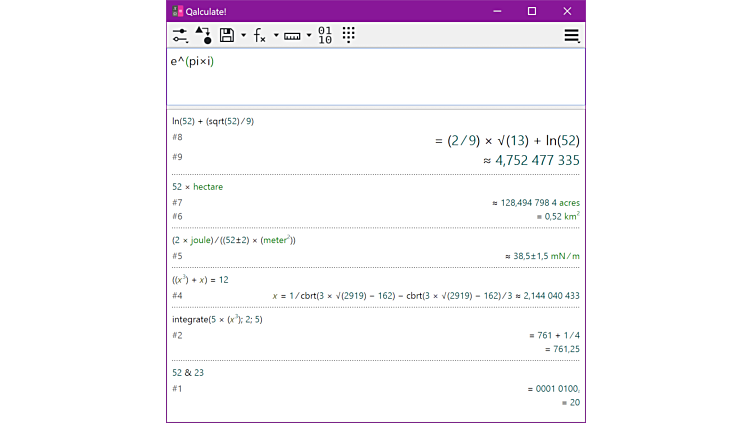Click the convert/store variable icon
This screenshot has height=423, width=752.
pos(203,35)
